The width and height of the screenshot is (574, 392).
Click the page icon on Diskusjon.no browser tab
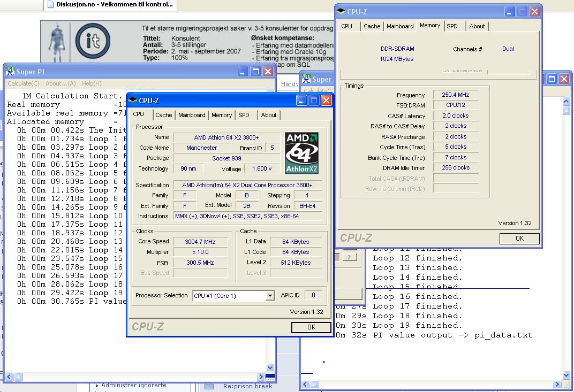click(x=50, y=4)
